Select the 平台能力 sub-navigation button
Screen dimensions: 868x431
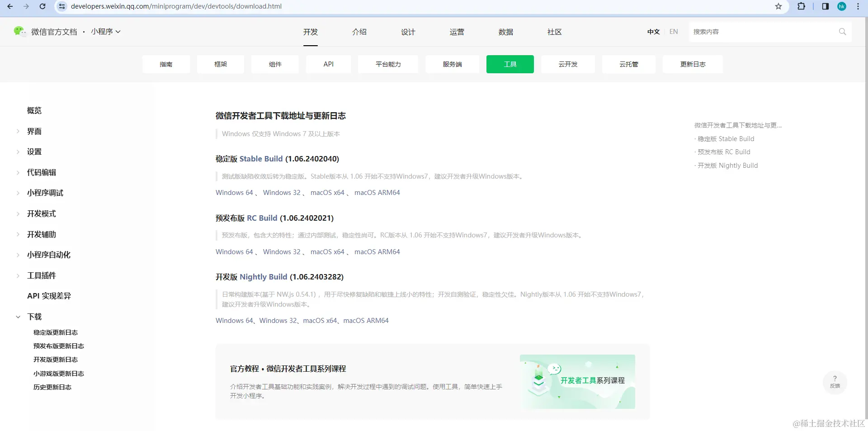pyautogui.click(x=388, y=64)
